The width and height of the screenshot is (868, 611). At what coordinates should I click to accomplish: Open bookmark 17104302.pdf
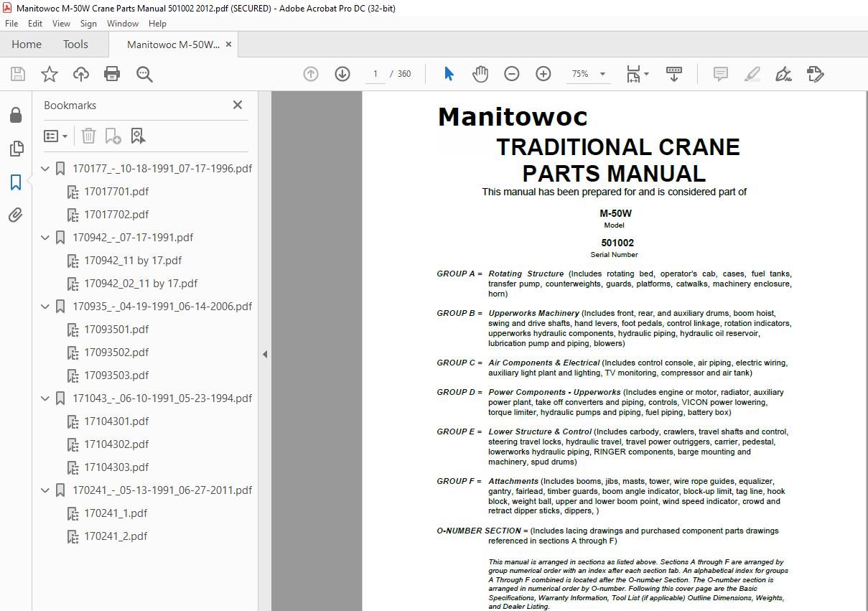click(x=116, y=444)
